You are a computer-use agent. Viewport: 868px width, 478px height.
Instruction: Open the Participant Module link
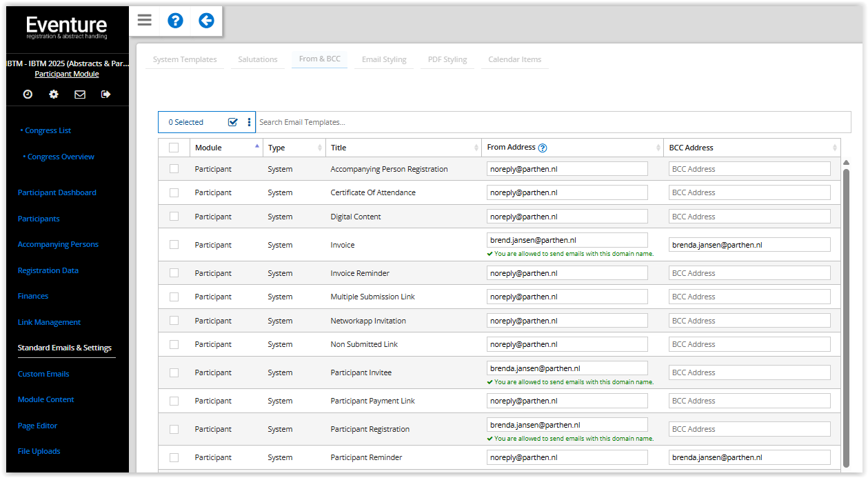(67, 74)
